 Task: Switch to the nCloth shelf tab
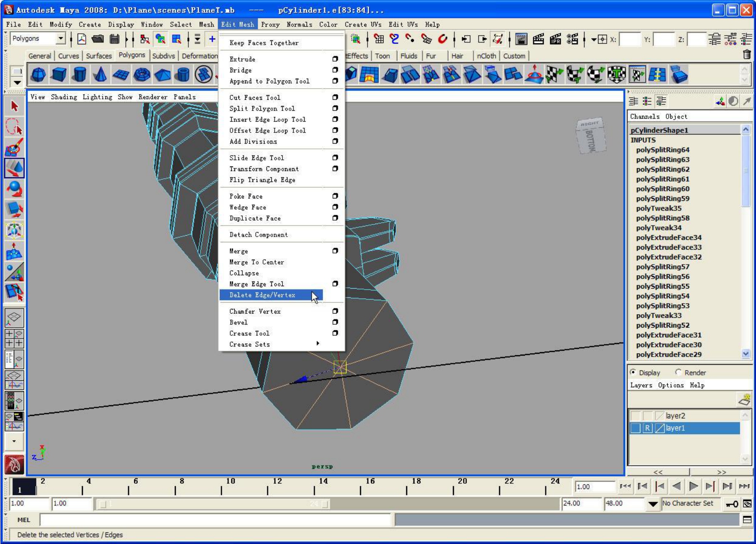click(x=486, y=56)
